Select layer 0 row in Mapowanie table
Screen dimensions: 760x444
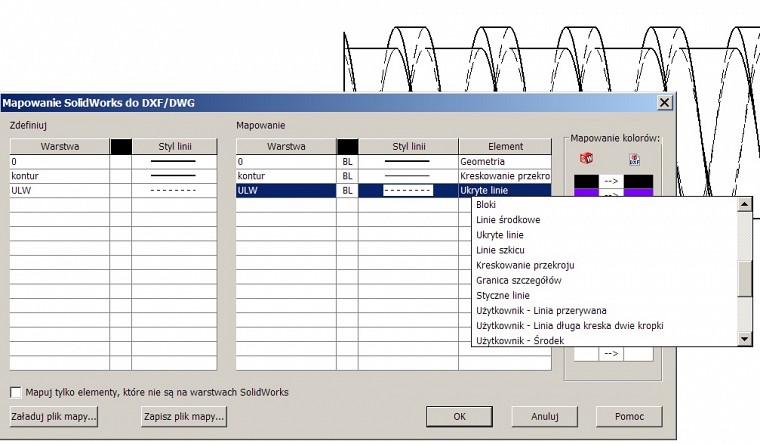(x=286, y=161)
